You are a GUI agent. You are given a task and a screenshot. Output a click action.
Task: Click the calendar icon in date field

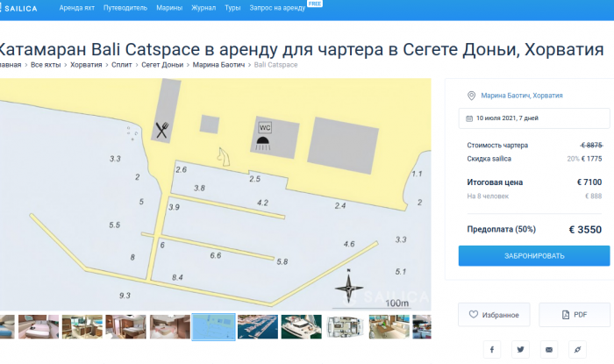[469, 118]
